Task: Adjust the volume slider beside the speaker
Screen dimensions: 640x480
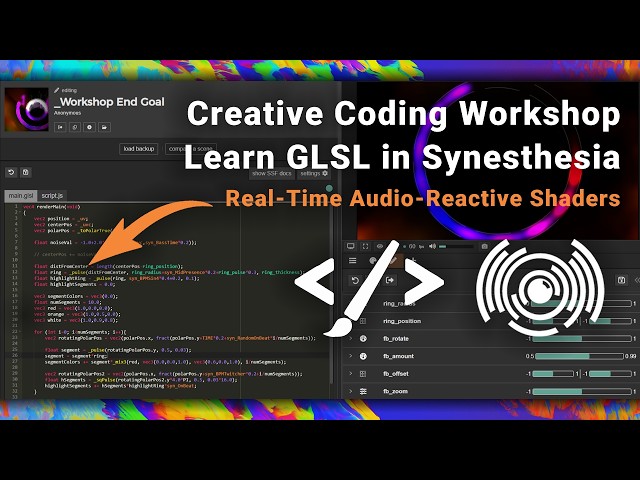Action: [x=456, y=247]
